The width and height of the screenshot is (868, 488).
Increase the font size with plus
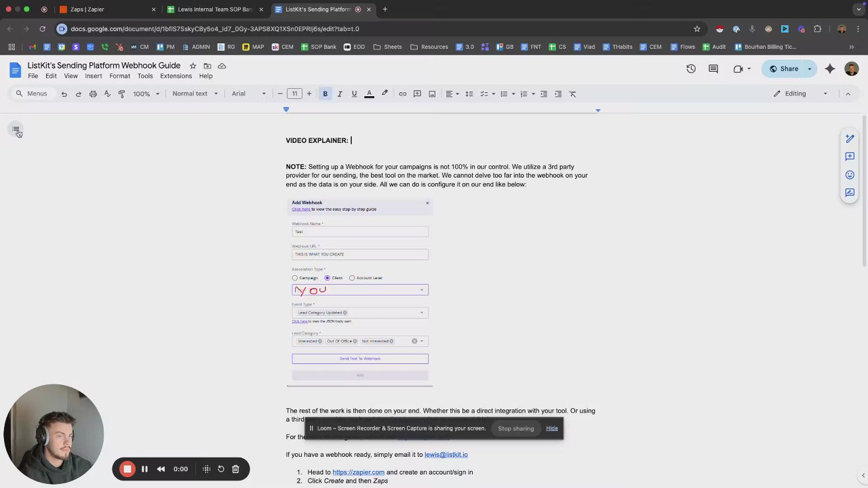309,94
